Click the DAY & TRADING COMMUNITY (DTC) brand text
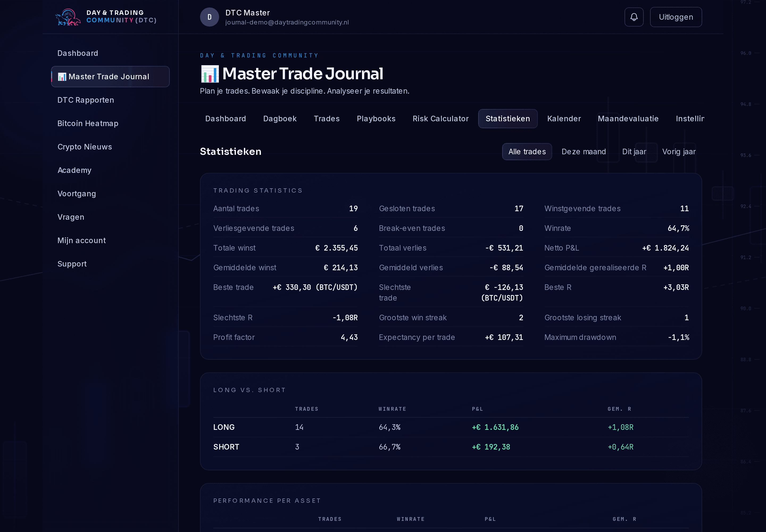 121,16
